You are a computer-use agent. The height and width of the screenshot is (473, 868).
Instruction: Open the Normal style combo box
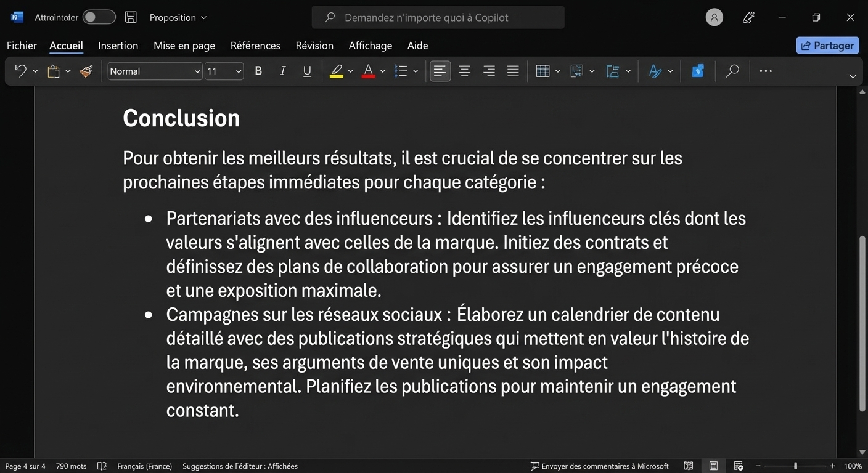pyautogui.click(x=155, y=71)
